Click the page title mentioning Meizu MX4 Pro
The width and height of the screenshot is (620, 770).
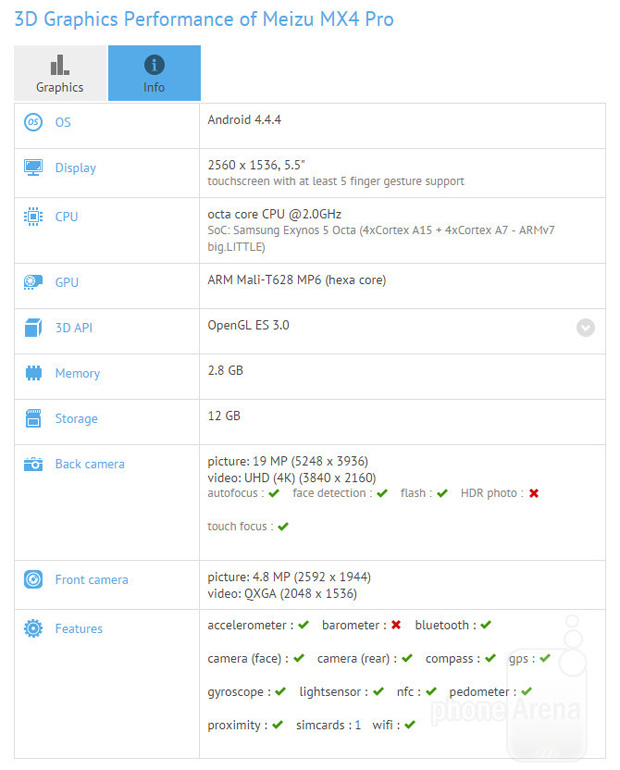coord(203,19)
